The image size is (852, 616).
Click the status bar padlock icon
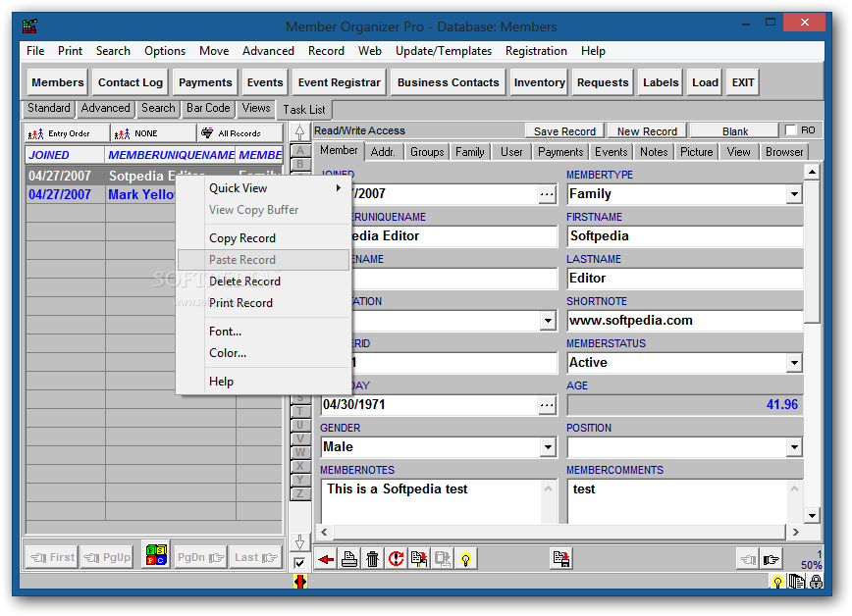click(x=816, y=583)
